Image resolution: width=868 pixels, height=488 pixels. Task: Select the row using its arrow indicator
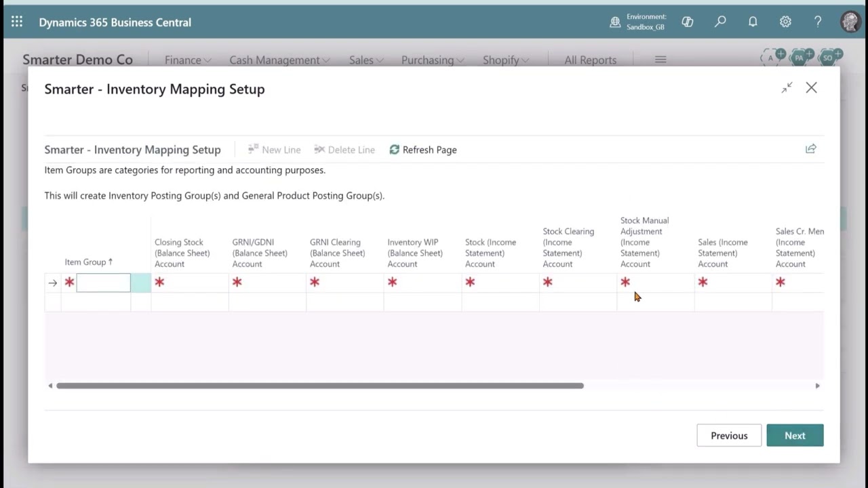point(53,283)
